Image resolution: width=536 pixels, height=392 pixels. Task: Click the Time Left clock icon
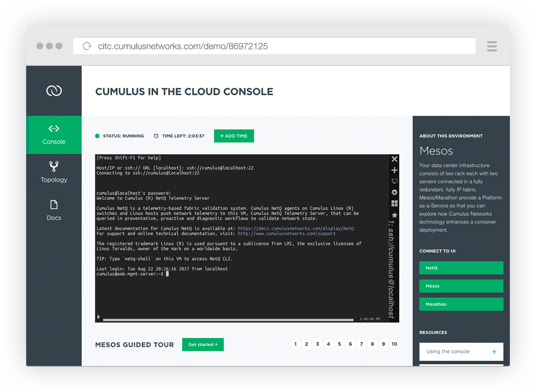click(x=156, y=136)
